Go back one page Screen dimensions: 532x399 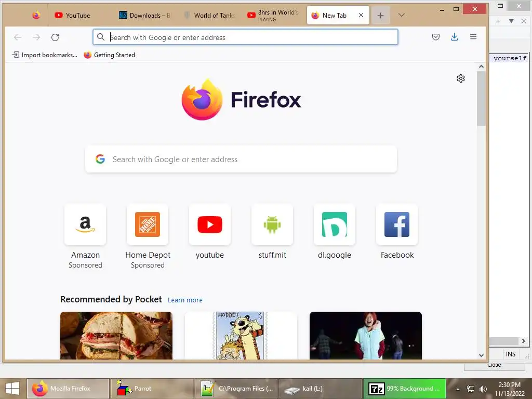pos(18,37)
